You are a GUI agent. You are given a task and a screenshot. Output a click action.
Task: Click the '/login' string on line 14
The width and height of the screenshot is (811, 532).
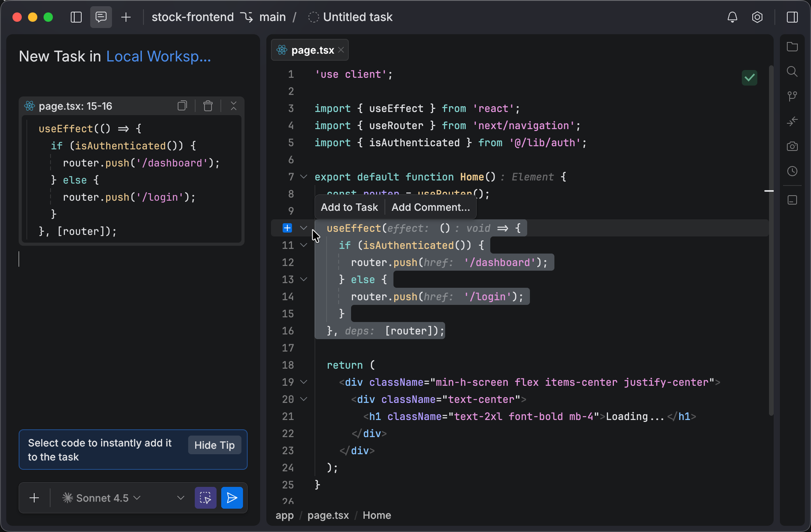pos(488,296)
